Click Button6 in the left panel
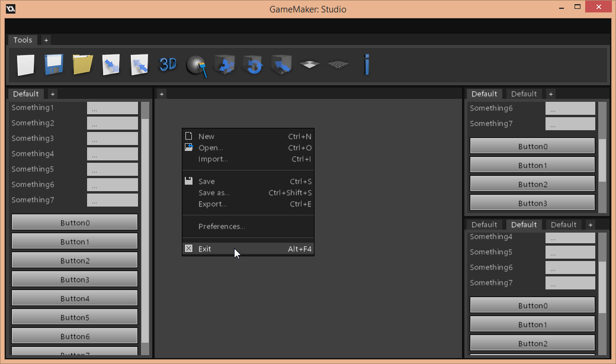The width and height of the screenshot is (616, 364). point(75,336)
